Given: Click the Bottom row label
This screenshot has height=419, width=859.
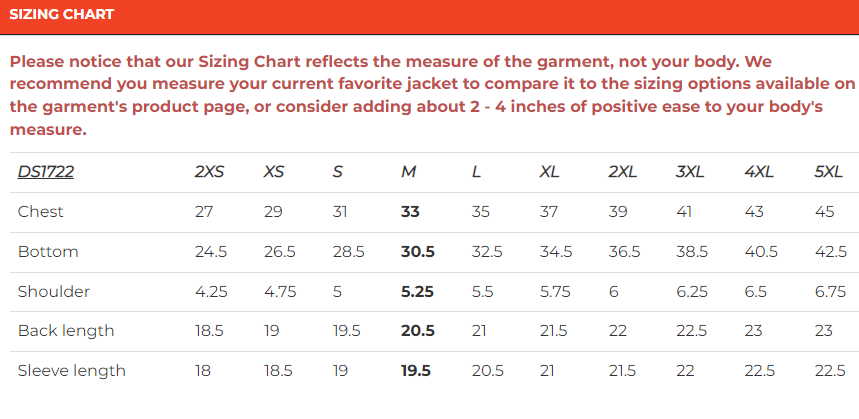Looking at the screenshot, I should pos(48,251).
